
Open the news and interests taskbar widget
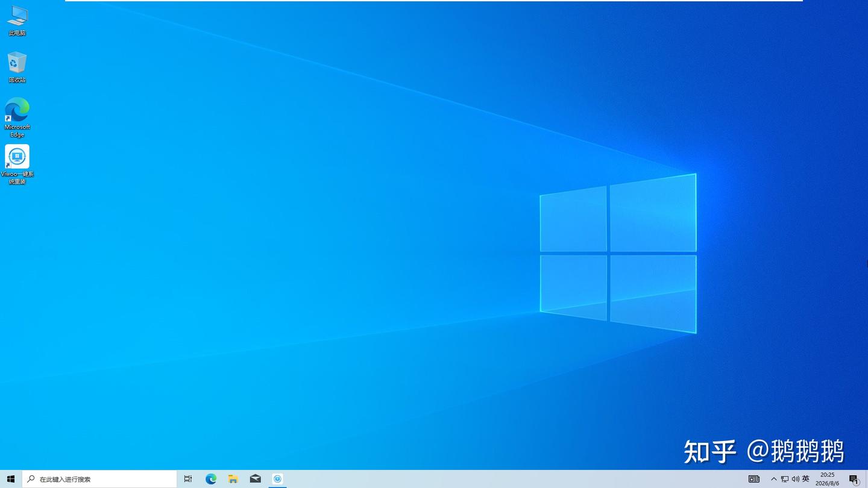pyautogui.click(x=754, y=479)
